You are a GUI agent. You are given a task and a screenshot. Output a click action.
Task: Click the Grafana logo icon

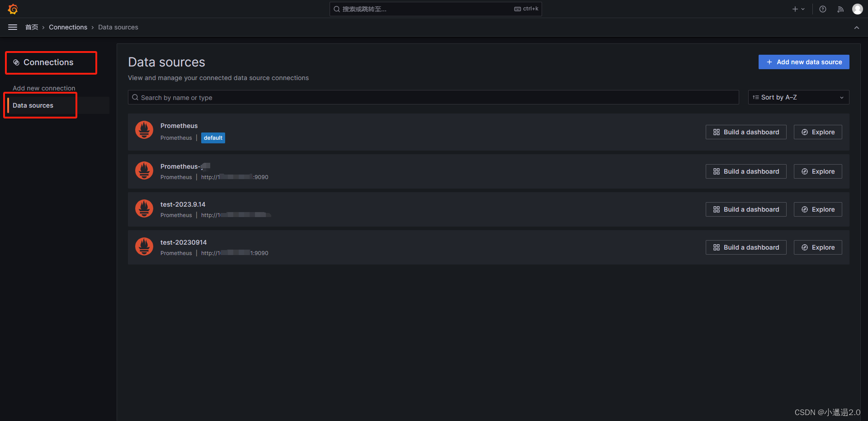(x=13, y=9)
